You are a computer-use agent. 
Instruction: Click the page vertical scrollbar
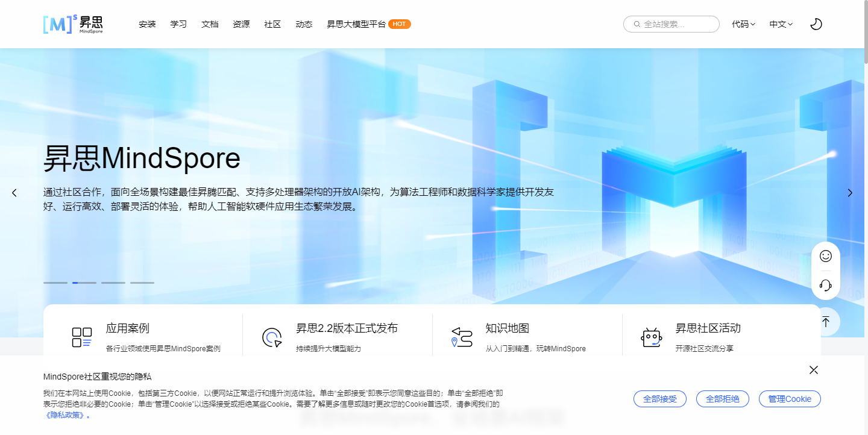coord(866,31)
